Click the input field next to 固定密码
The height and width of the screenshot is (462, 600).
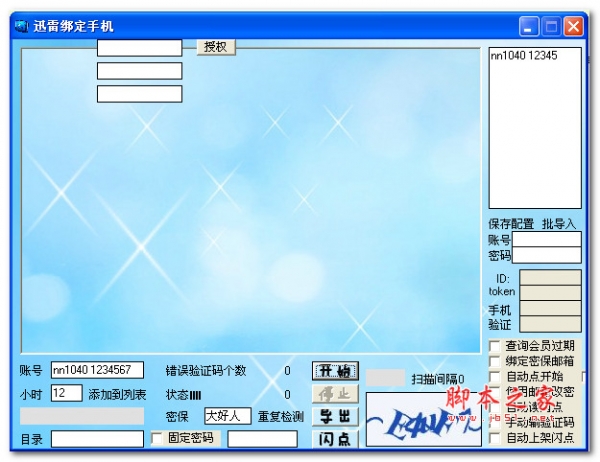[262, 439]
